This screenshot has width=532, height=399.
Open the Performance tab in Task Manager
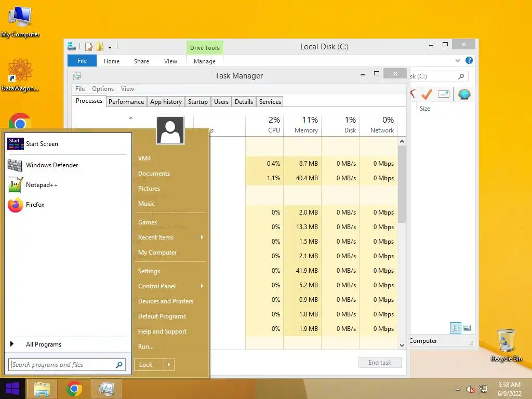click(126, 102)
